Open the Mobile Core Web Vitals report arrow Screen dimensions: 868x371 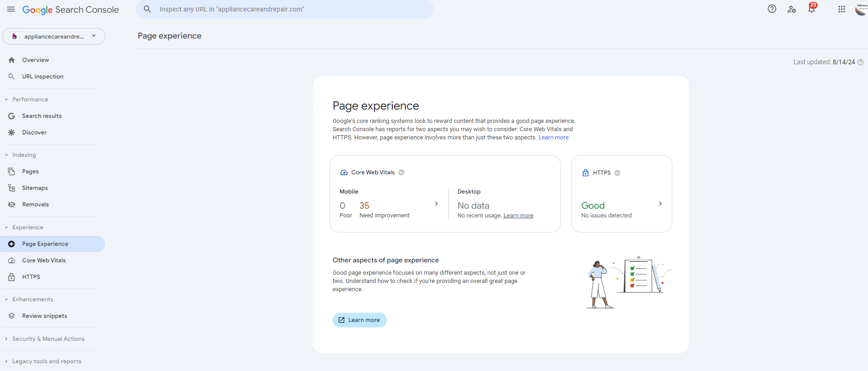(x=436, y=204)
